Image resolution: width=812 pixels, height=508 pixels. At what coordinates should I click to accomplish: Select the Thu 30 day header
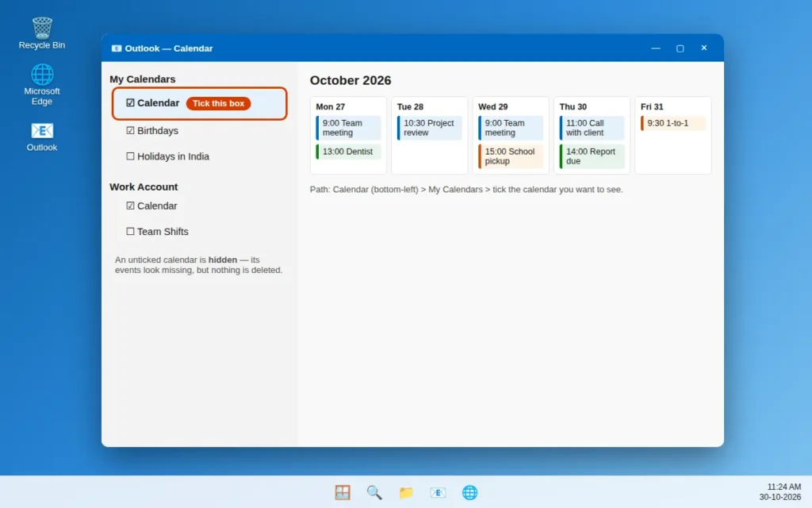pos(573,106)
